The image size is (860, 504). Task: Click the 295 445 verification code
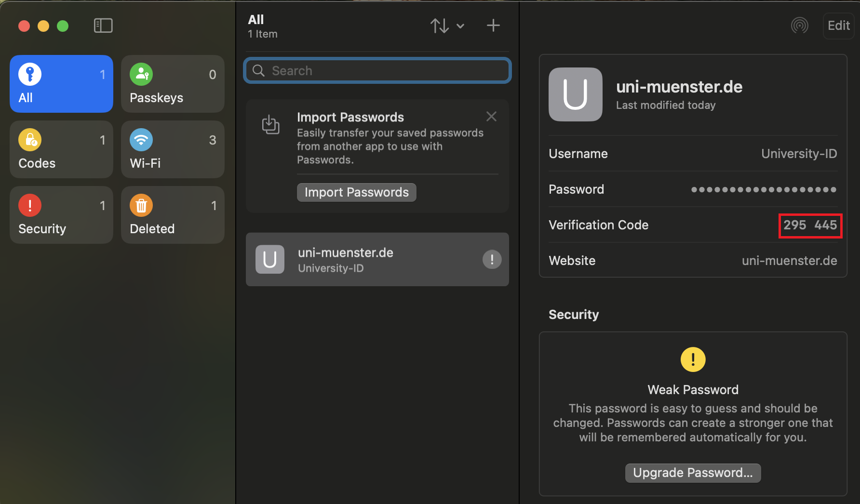tap(810, 225)
